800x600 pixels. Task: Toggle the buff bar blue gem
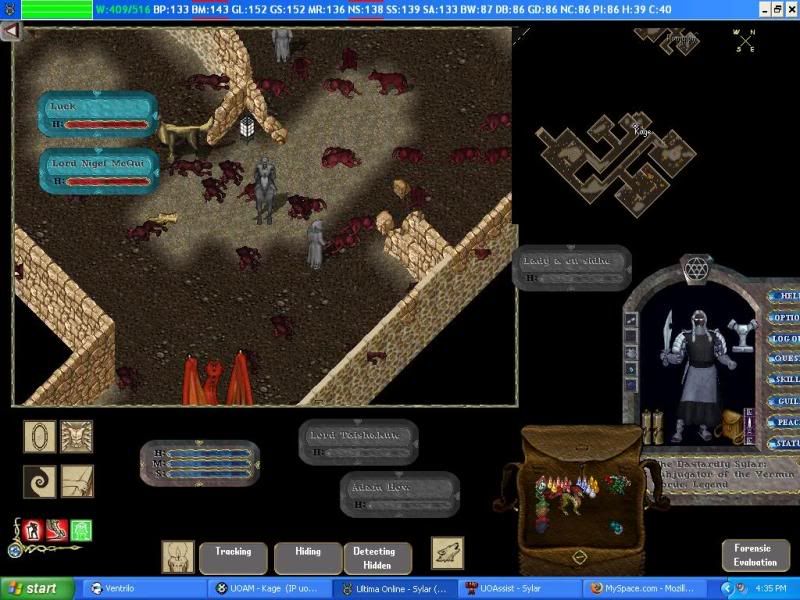(15, 551)
